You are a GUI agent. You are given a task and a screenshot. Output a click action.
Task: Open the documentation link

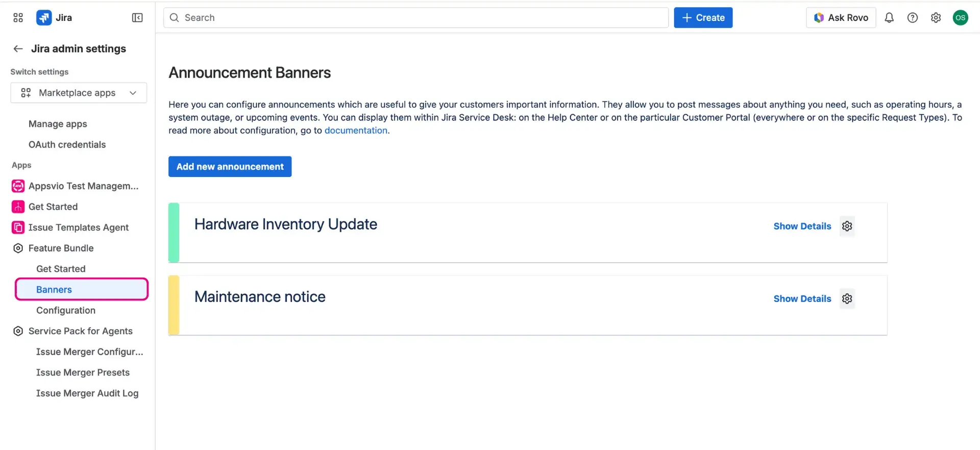pos(356,131)
